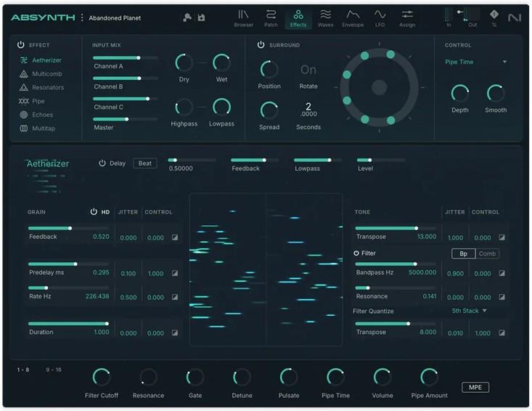Open the Pipe Time control dropdown
Viewport: 532px width, 411px height.
pyautogui.click(x=475, y=62)
